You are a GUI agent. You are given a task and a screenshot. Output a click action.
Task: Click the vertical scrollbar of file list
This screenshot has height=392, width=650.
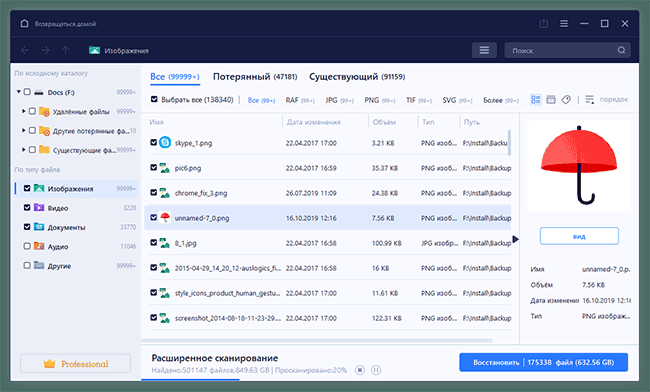(509, 143)
